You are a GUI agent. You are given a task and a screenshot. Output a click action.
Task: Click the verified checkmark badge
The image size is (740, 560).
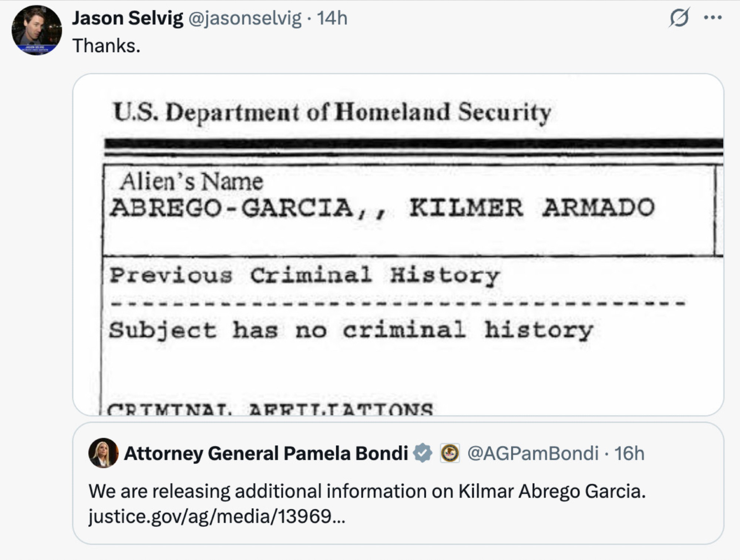(x=423, y=453)
